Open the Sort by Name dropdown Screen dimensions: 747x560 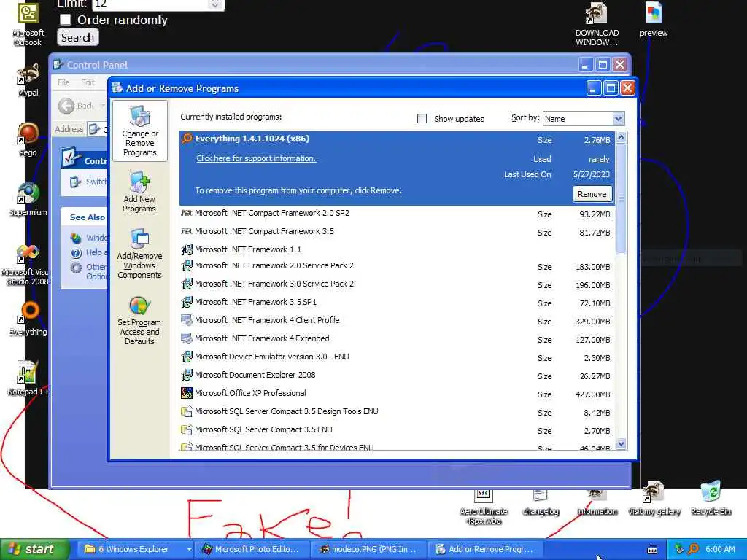coord(618,118)
